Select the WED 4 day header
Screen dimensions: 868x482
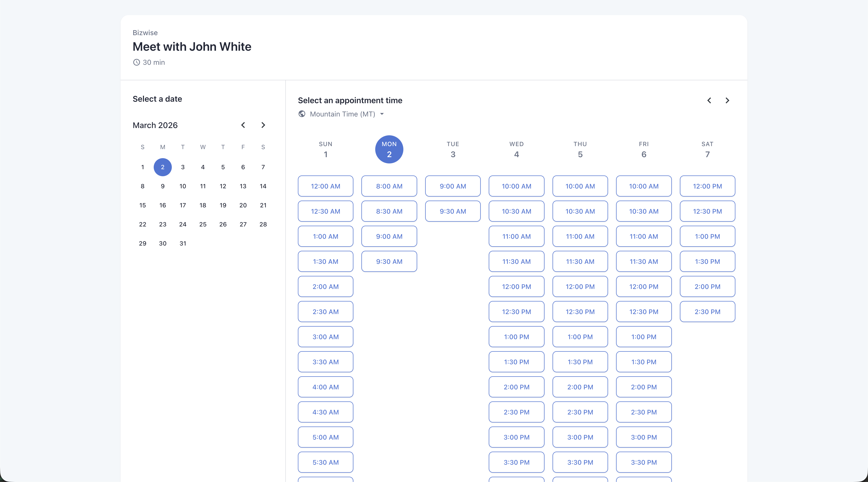point(517,150)
